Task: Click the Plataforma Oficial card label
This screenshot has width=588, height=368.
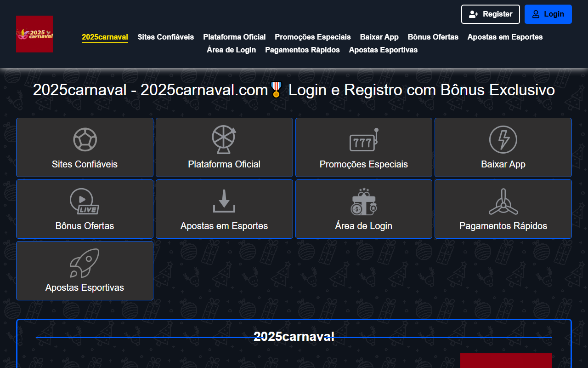Action: click(224, 164)
